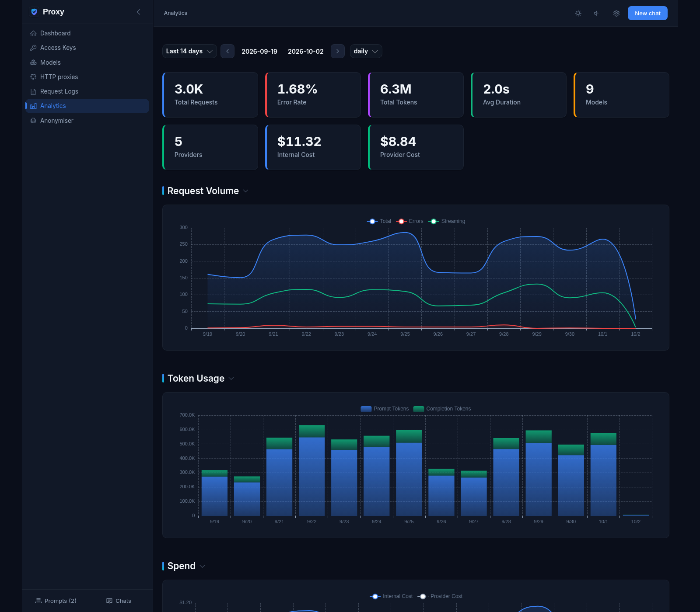Toggle Total series in Request Volume legend

tap(379, 221)
